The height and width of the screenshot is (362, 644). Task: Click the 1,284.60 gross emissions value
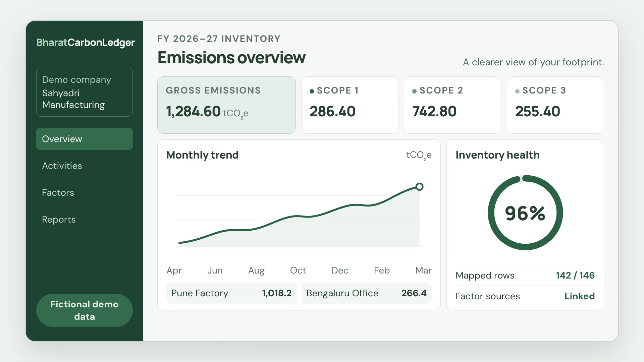tap(193, 112)
